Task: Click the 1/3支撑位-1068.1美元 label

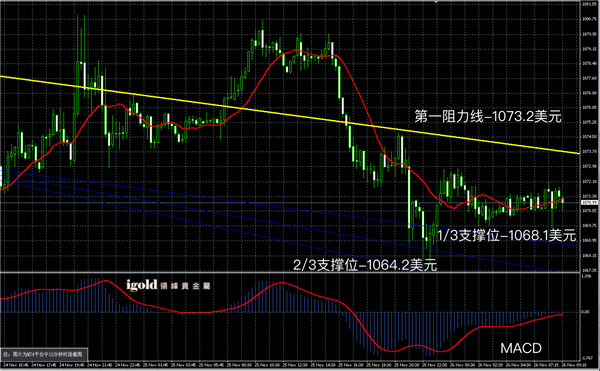Action: click(x=506, y=236)
